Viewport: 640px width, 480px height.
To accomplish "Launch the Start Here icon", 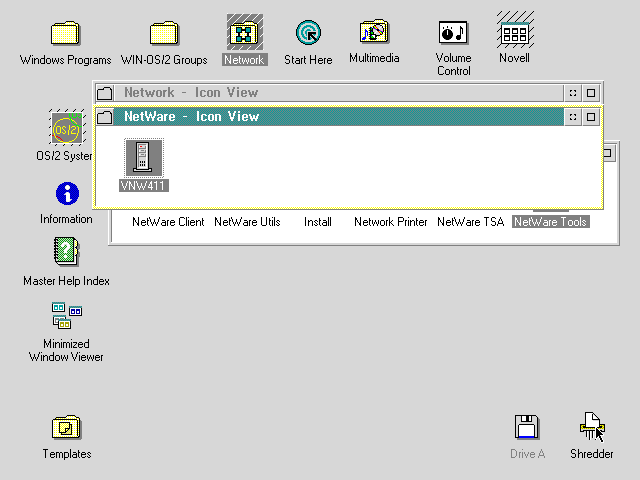I will tap(309, 33).
